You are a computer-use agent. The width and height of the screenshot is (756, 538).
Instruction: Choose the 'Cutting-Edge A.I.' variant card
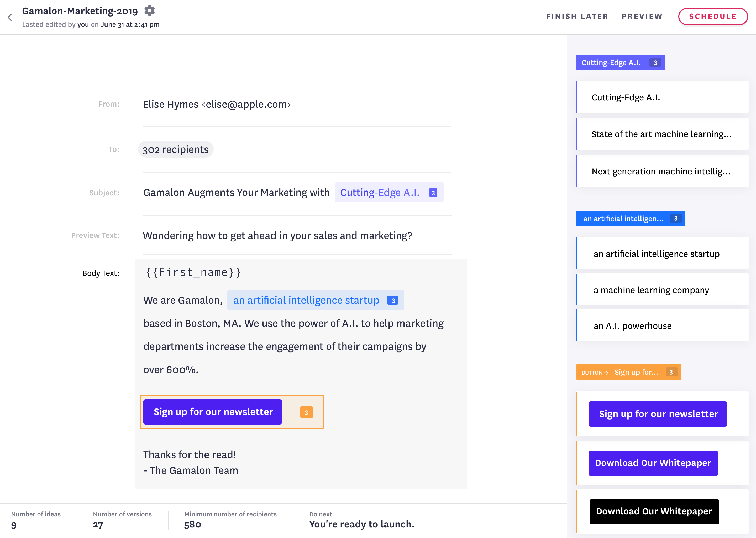tap(662, 97)
